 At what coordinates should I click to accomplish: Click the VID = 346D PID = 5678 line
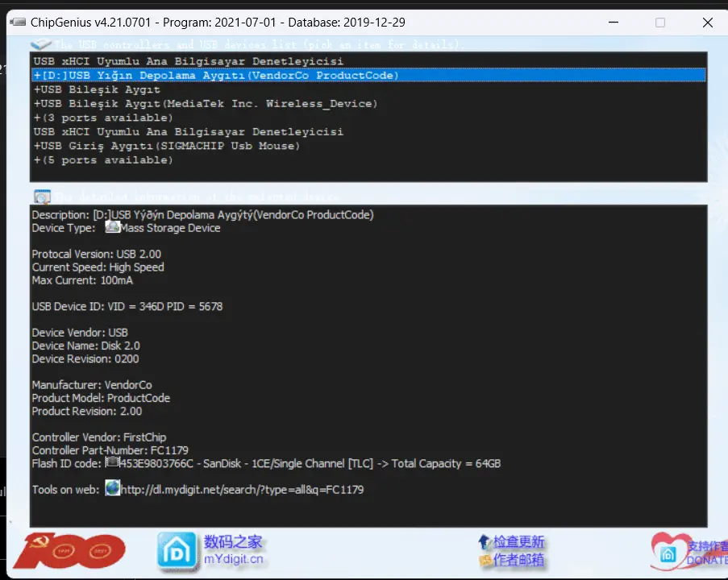pyautogui.click(x=127, y=306)
